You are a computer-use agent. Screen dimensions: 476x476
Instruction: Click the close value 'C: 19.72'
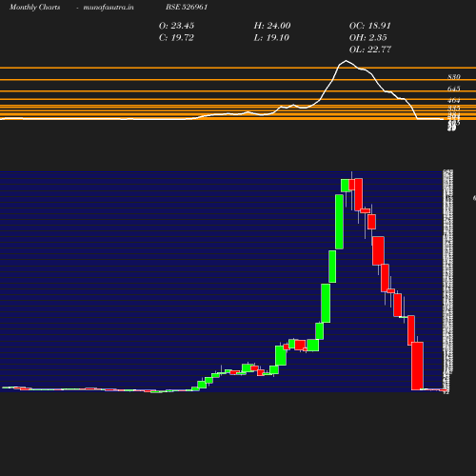pos(176,38)
